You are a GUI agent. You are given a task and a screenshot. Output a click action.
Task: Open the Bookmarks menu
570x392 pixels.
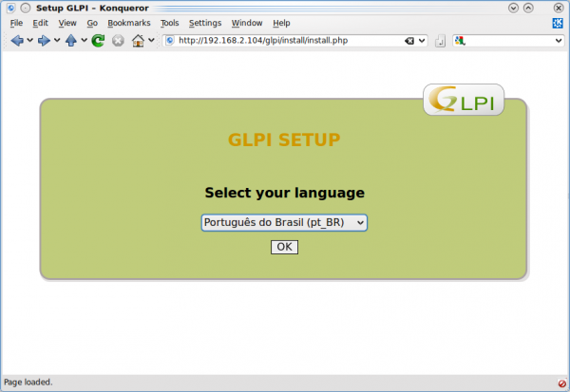[x=129, y=23]
